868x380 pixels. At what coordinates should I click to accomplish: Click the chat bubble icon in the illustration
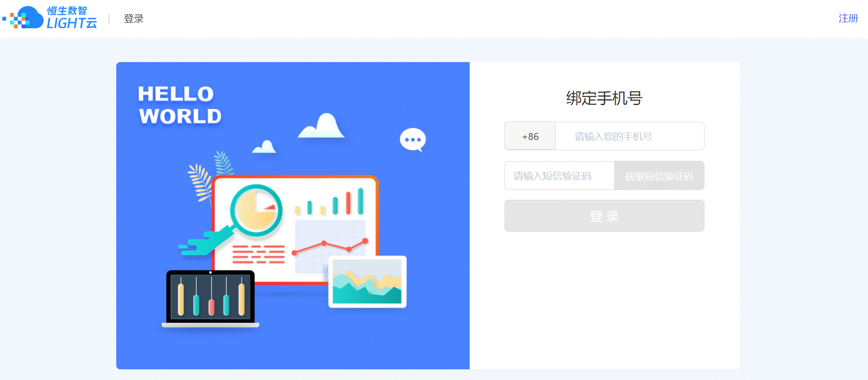[413, 140]
